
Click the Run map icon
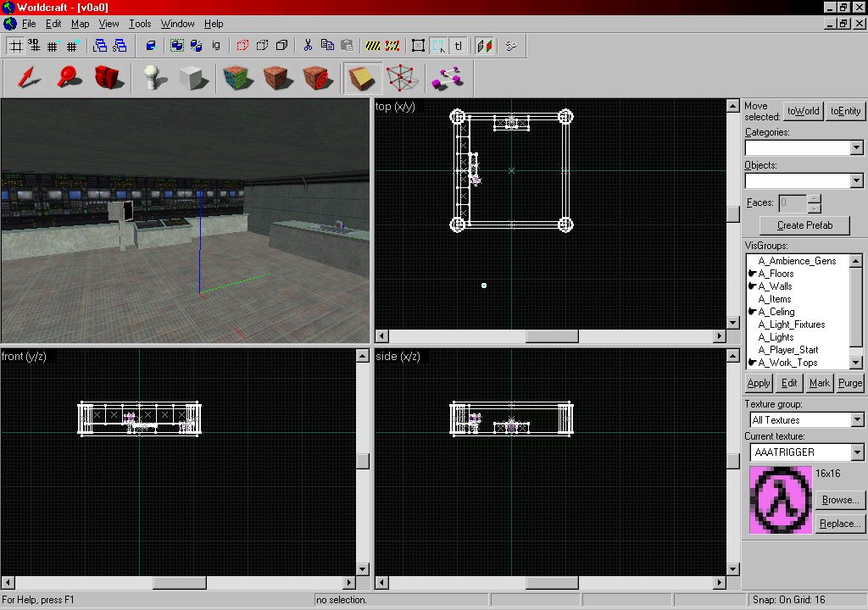pyautogui.click(x=511, y=46)
